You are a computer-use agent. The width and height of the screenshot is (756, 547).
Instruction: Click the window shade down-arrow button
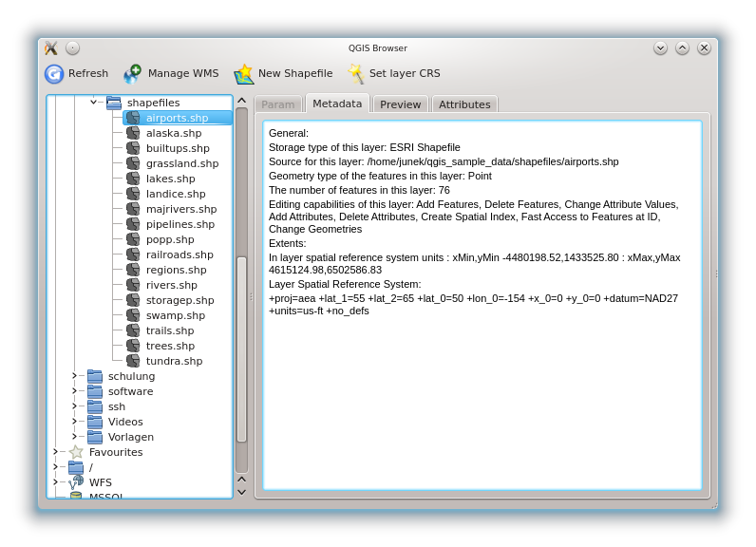(660, 47)
